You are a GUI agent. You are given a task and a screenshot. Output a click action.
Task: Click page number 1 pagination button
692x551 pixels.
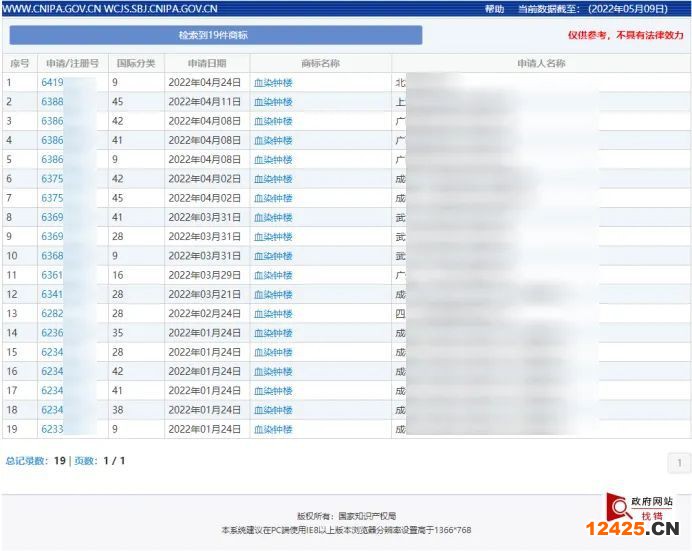[x=678, y=462]
